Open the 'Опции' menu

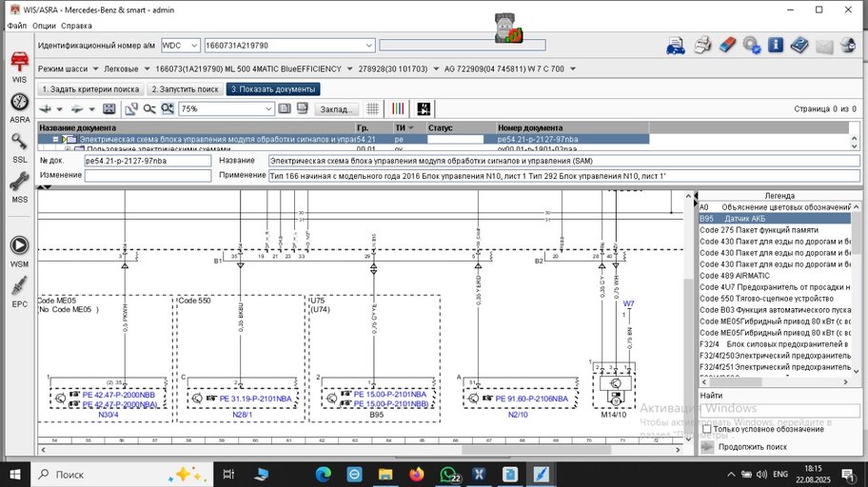[x=45, y=26]
